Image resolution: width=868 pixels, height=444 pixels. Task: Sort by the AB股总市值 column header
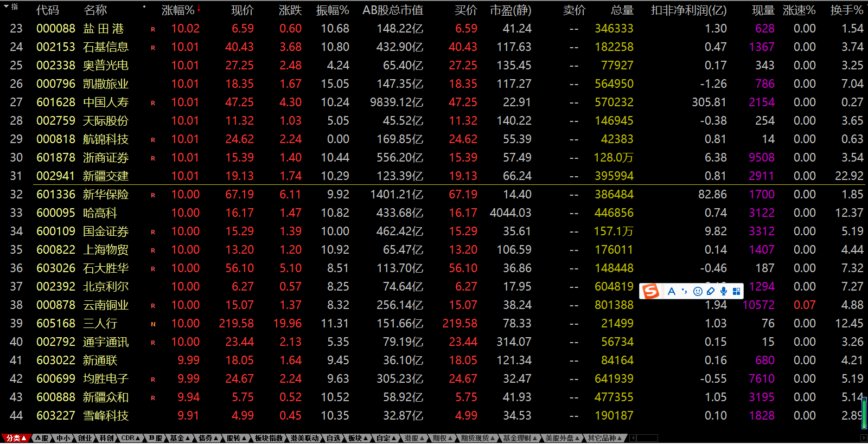point(393,10)
